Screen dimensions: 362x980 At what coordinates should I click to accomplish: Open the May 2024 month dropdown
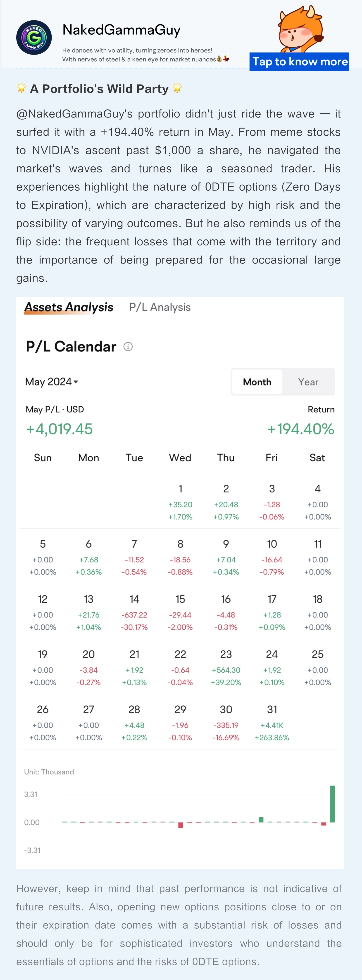click(x=52, y=382)
